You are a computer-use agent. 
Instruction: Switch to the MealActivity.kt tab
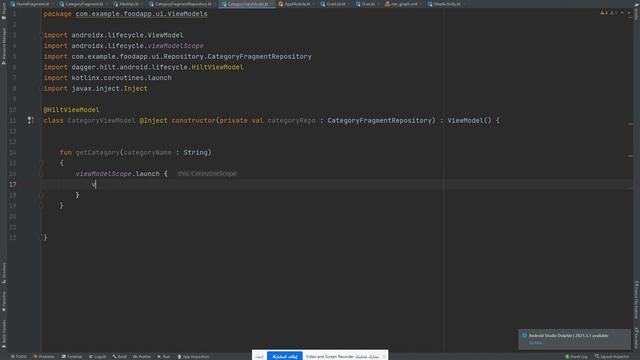(x=446, y=4)
